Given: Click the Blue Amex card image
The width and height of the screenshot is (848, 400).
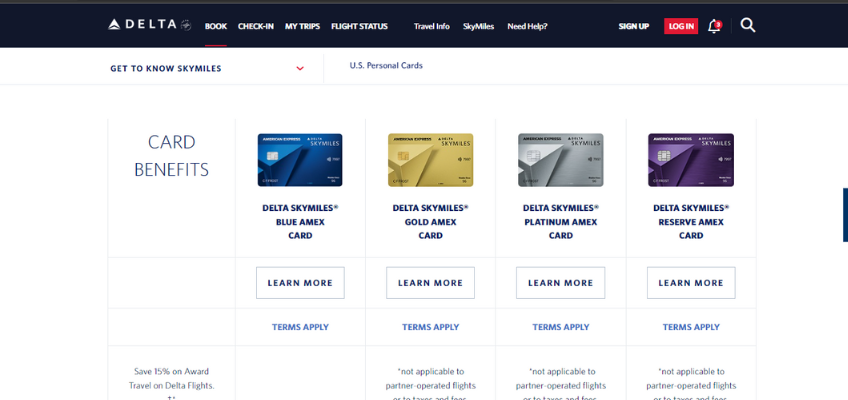Looking at the screenshot, I should [300, 160].
